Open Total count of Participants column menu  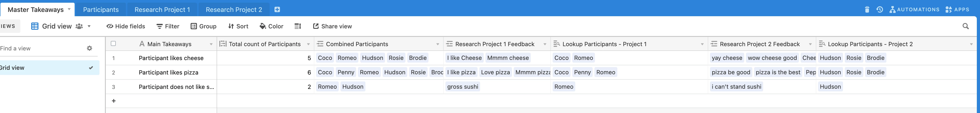point(308,44)
